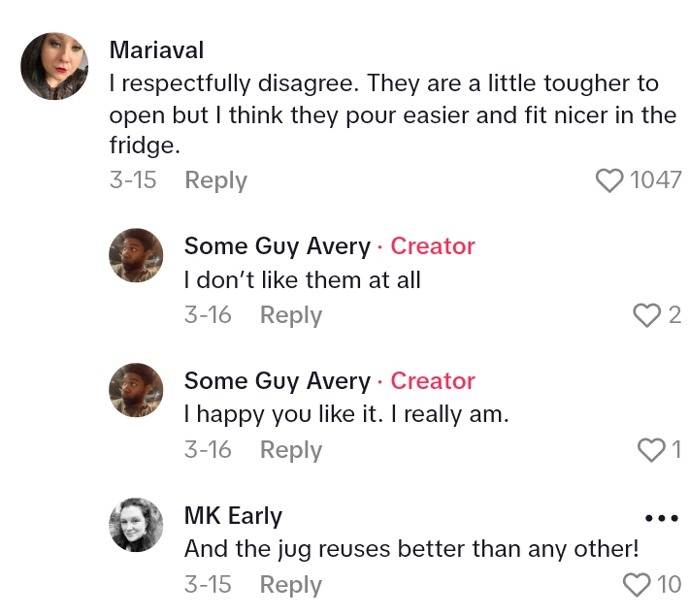689x616 pixels.
Task: Reply to Mariaval's comment
Action: (215, 180)
